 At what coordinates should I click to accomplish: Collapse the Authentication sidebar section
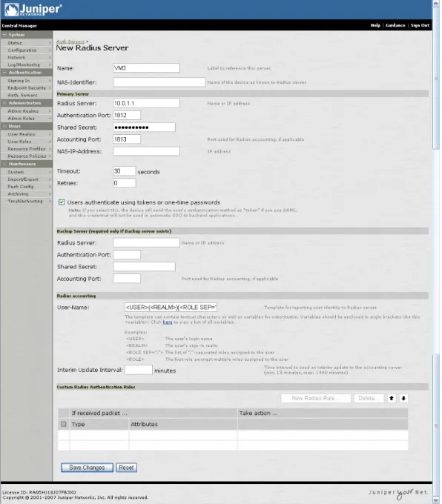click(x=4, y=73)
